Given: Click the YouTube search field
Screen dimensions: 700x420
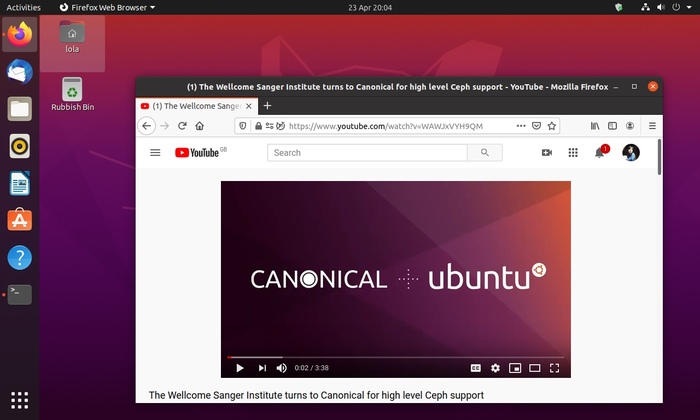Looking at the screenshot, I should [367, 153].
